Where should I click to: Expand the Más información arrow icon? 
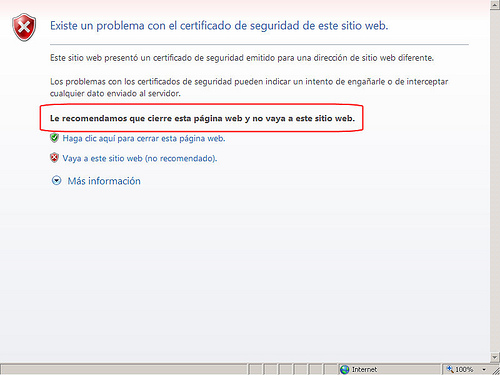pos(56,181)
